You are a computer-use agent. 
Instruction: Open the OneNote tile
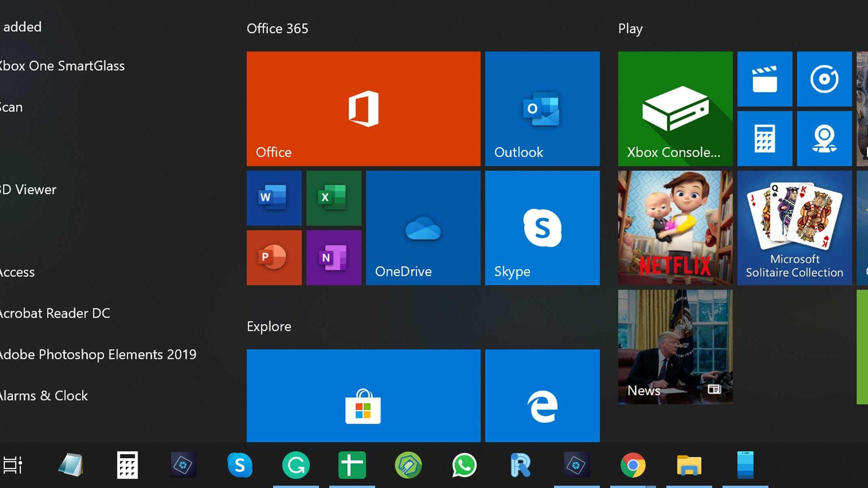point(334,258)
